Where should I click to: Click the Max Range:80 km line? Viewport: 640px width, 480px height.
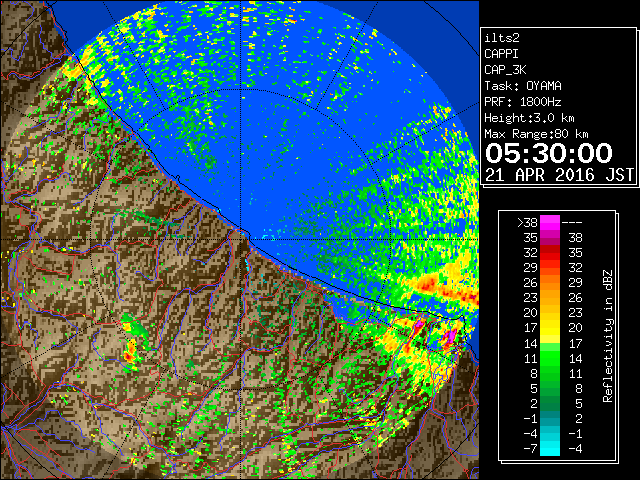[536, 134]
